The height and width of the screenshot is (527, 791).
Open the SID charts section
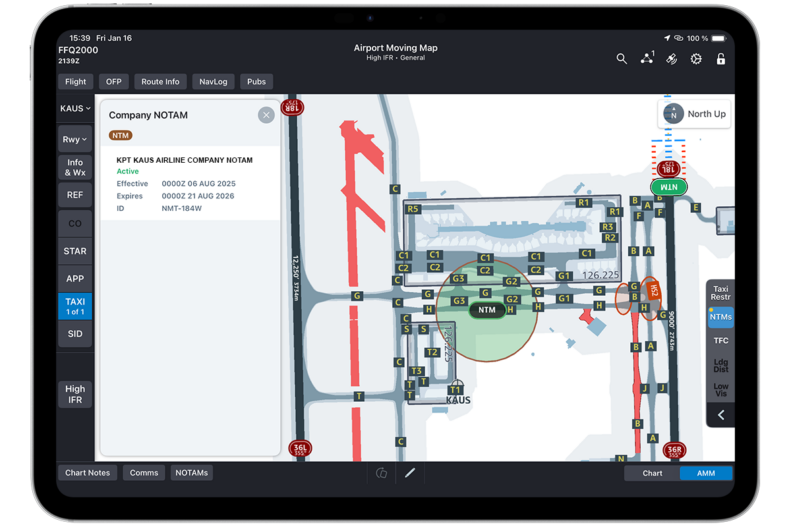coord(75,334)
